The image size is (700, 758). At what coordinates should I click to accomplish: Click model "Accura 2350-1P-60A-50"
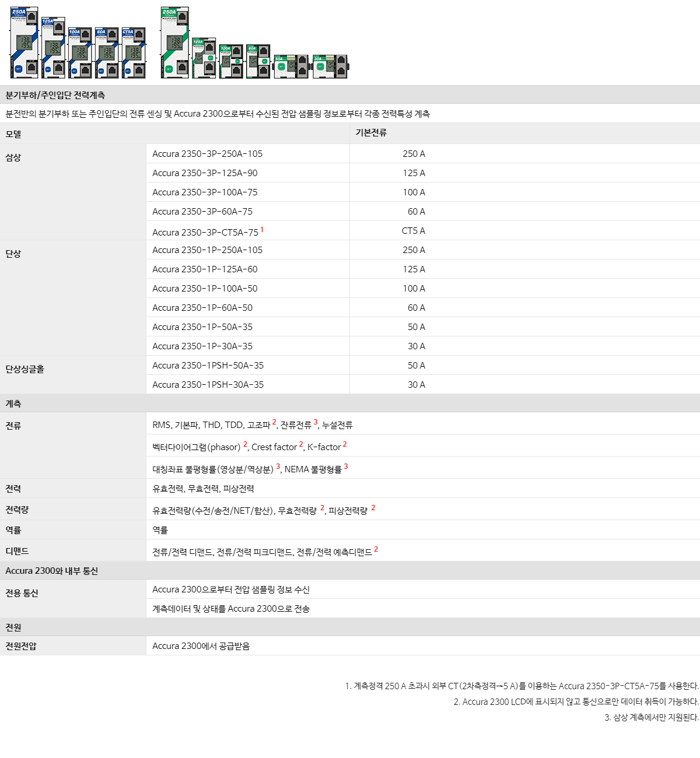click(x=202, y=308)
